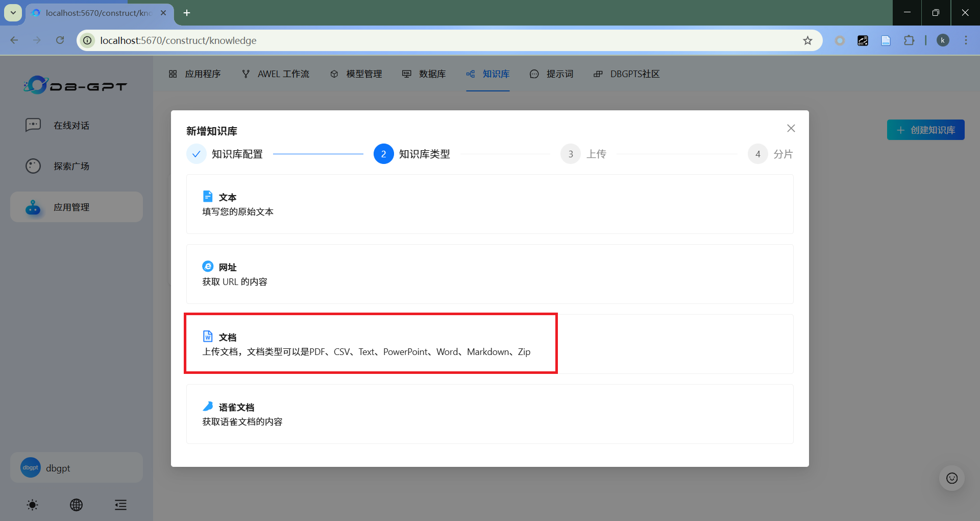Open 探索广场 in the sidebar
Screen dimensions: 980x521
(x=71, y=167)
